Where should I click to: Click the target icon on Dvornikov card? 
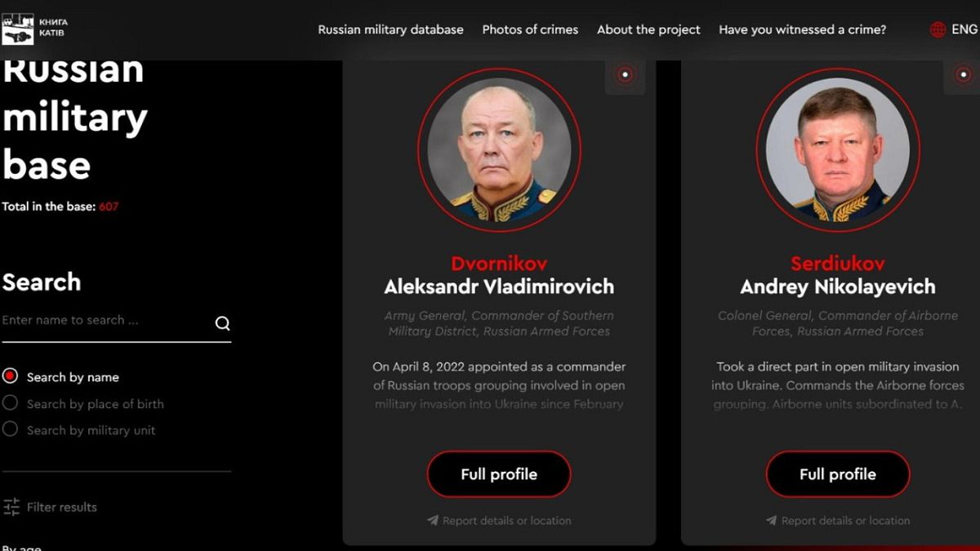(625, 75)
